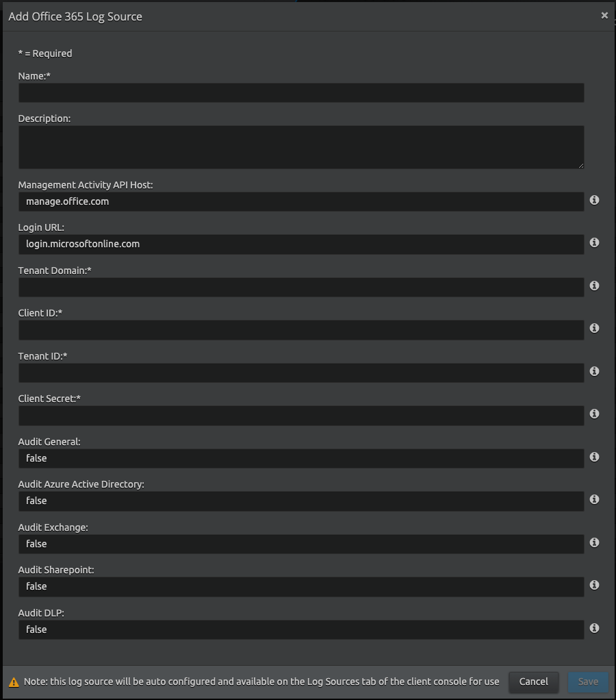Open the Audit General false dropdown
Image resolution: width=616 pixels, height=700 pixels.
pos(301,458)
